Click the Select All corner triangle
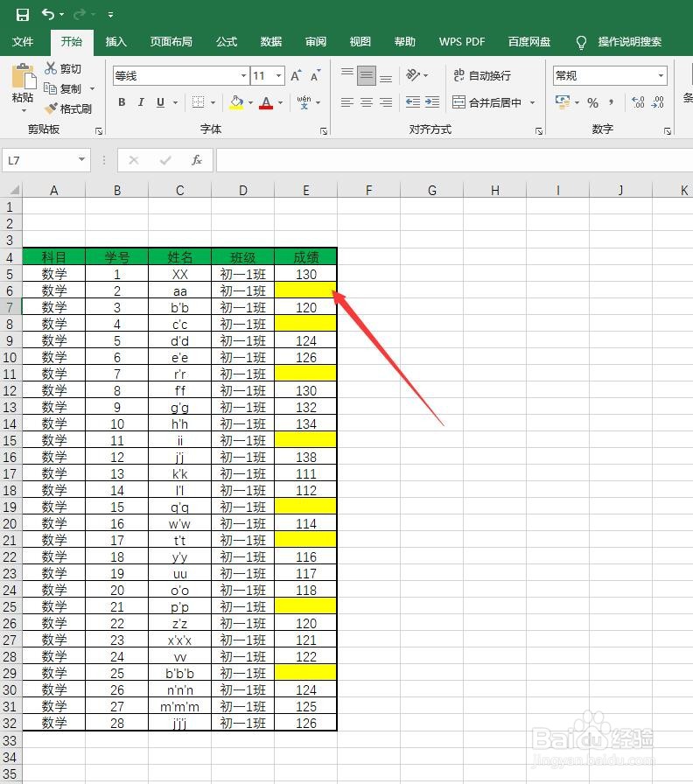The width and height of the screenshot is (693, 784). click(x=15, y=190)
